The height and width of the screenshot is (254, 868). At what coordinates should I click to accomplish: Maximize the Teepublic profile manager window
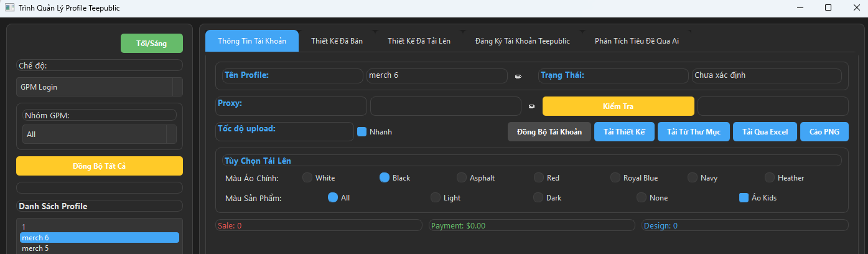[828, 8]
